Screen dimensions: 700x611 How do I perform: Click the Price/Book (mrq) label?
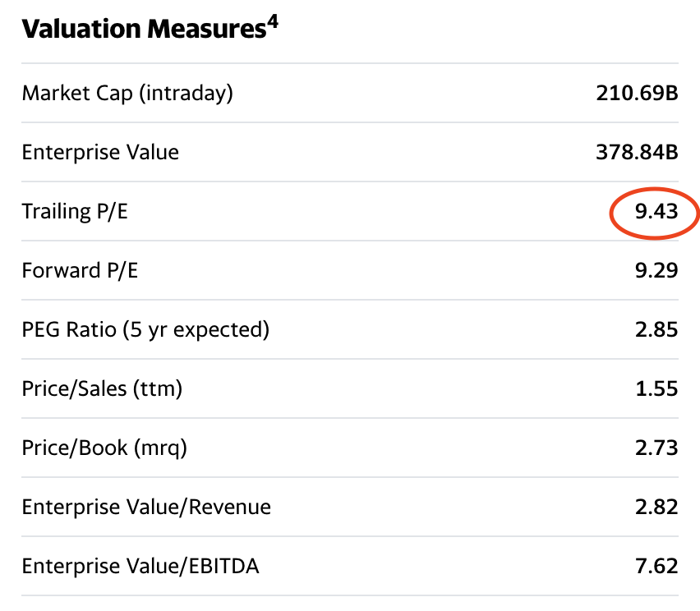104,448
